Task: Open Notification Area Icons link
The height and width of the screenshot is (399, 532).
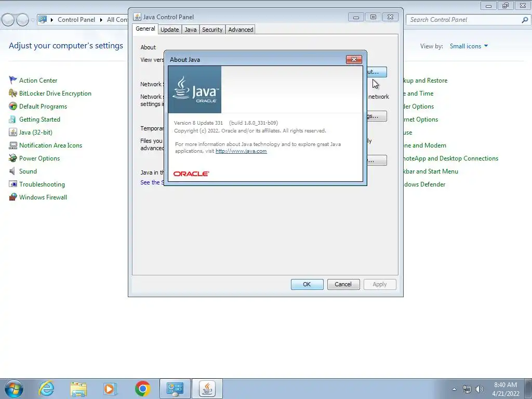Action: coord(50,145)
